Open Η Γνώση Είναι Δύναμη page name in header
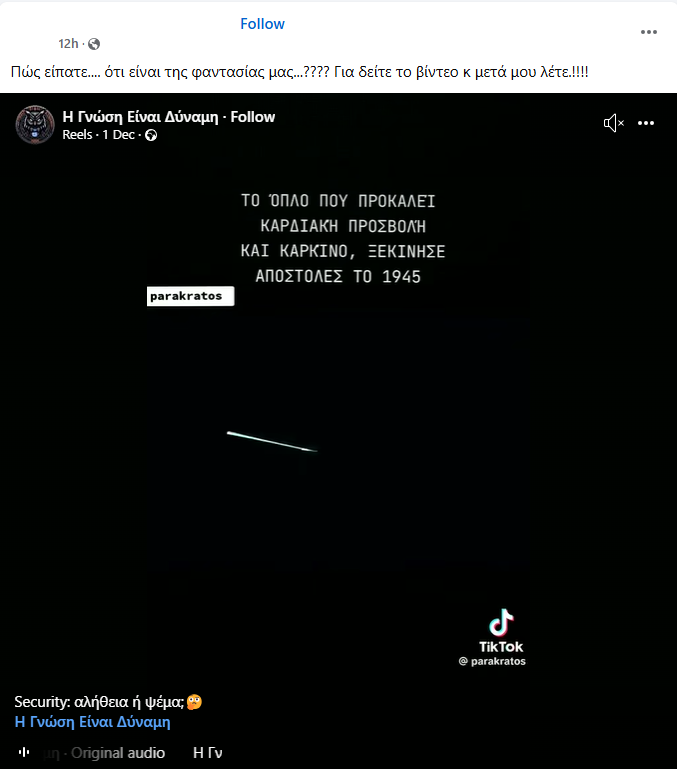Viewport: 677px width, 769px height. coord(140,117)
